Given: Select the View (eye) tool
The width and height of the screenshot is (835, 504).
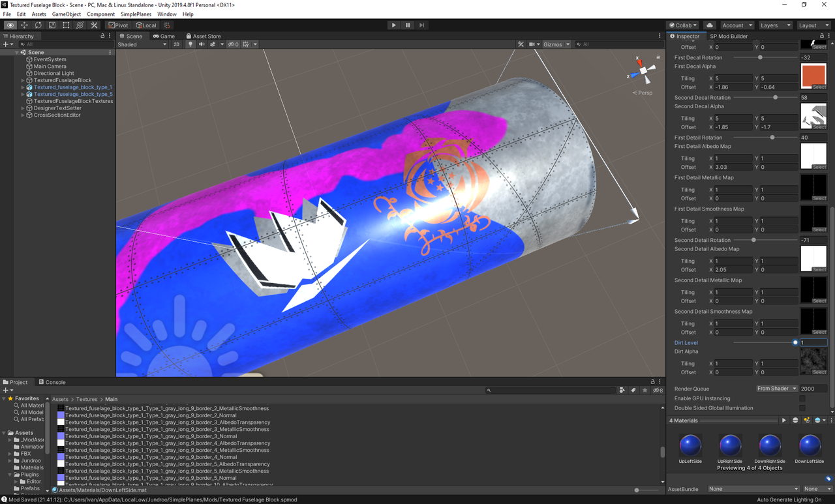Looking at the screenshot, I should tap(10, 25).
